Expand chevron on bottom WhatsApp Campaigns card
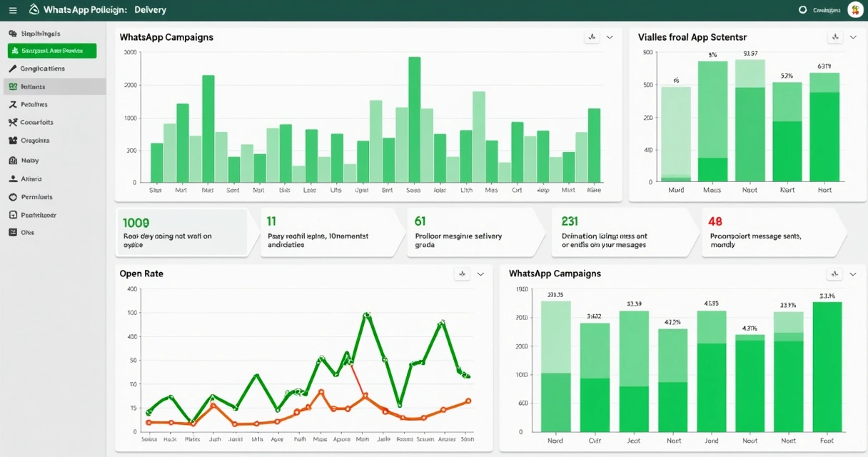Image resolution: width=868 pixels, height=457 pixels. click(853, 273)
